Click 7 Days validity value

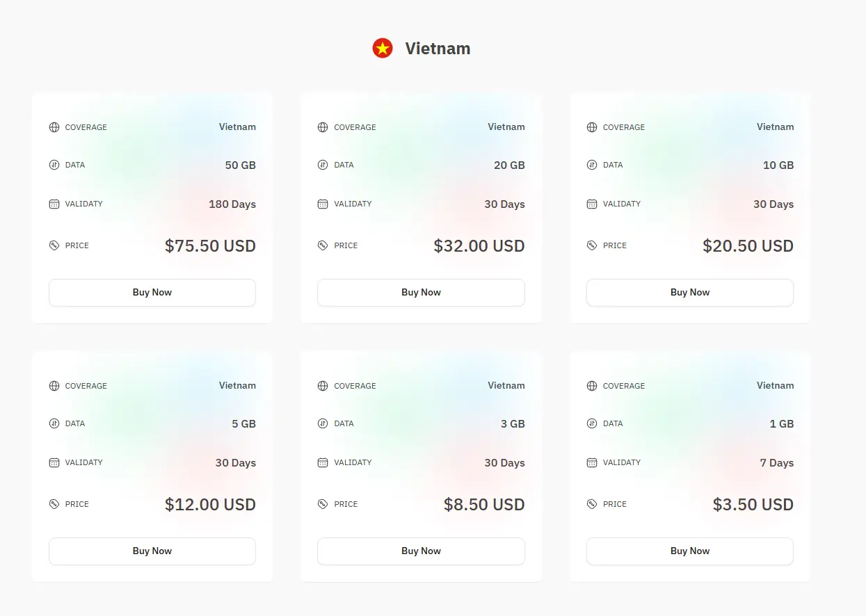[x=776, y=463]
